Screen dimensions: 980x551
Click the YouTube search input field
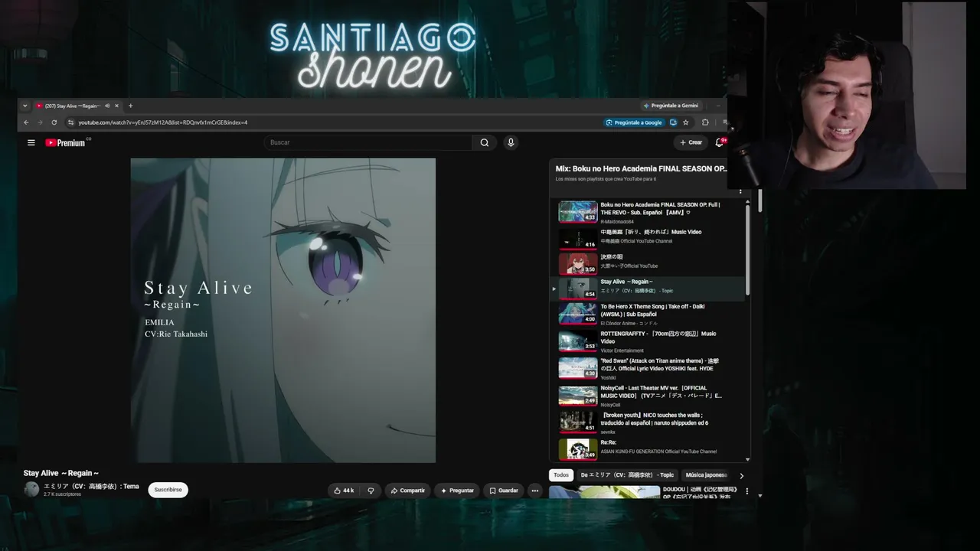[x=368, y=142]
